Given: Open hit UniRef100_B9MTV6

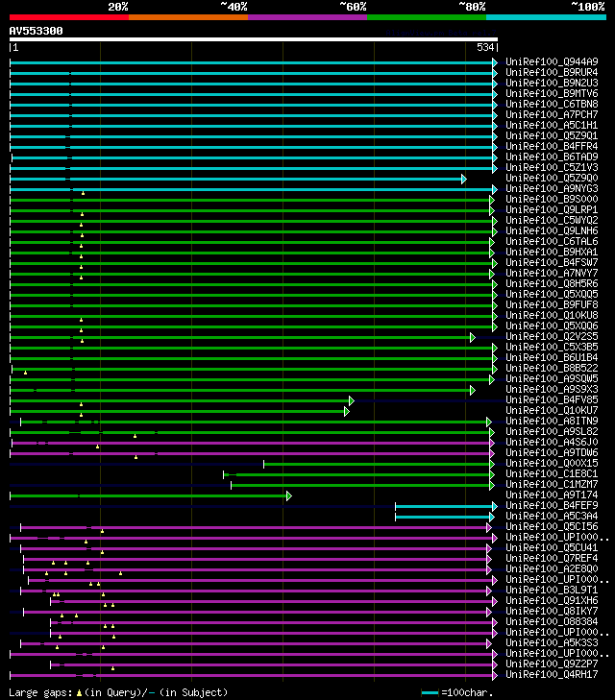Looking at the screenshot, I should [552, 94].
